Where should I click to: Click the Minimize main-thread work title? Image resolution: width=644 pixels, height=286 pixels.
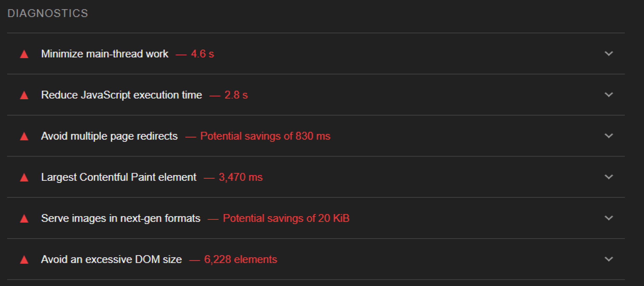pyautogui.click(x=105, y=54)
